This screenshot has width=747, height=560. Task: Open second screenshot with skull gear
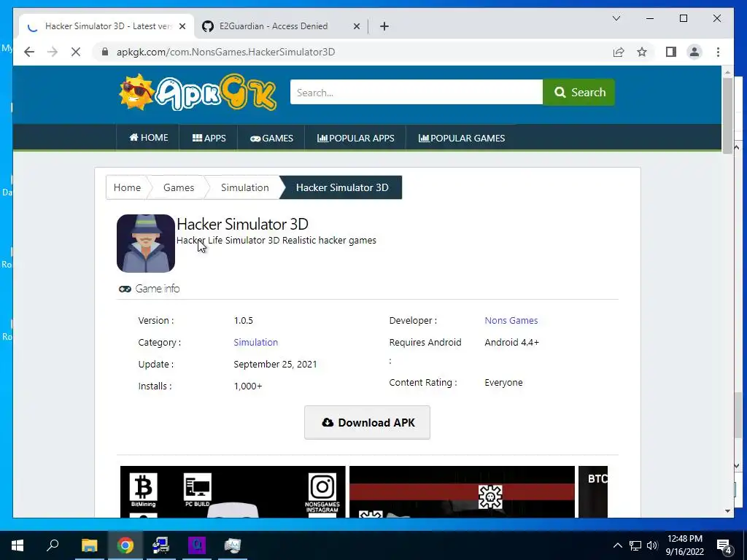coord(462,492)
